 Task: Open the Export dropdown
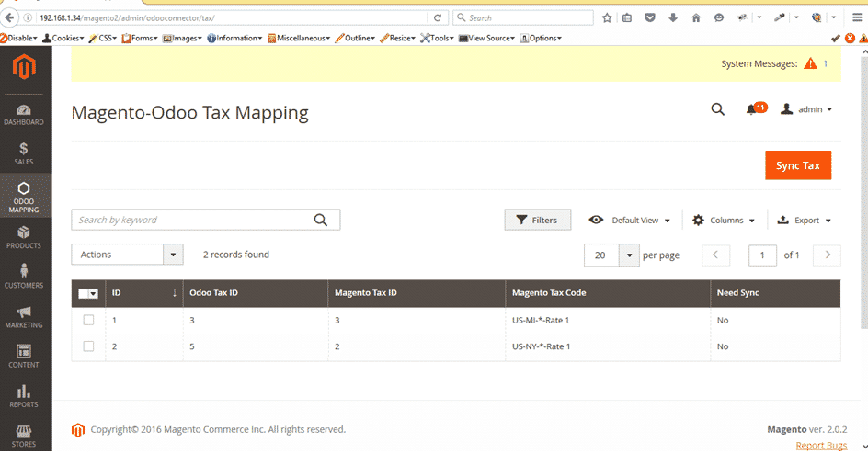click(805, 220)
